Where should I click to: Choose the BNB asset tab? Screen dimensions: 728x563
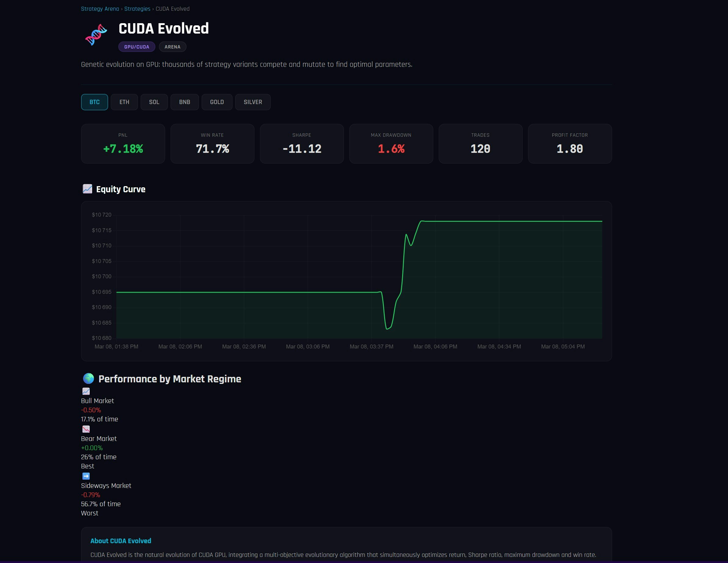[184, 102]
